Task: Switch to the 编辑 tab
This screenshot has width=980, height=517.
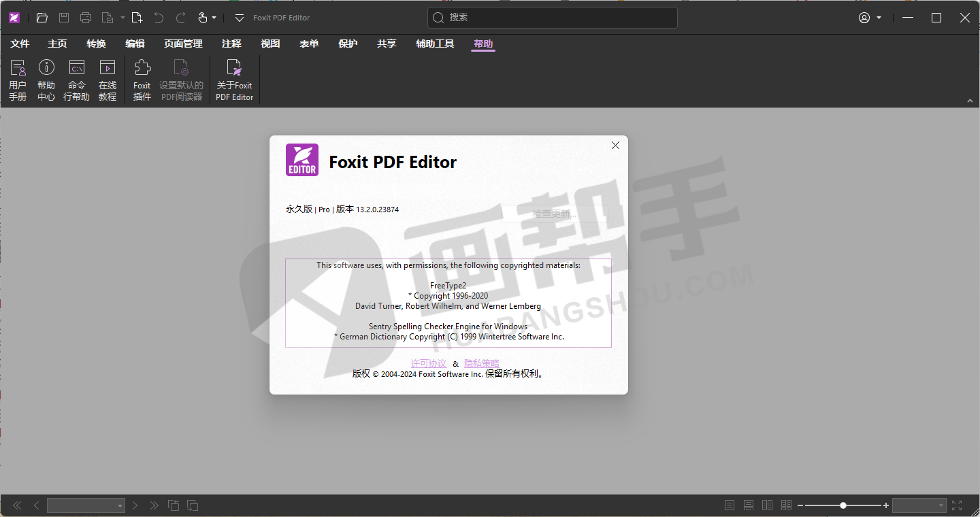Action: point(135,44)
